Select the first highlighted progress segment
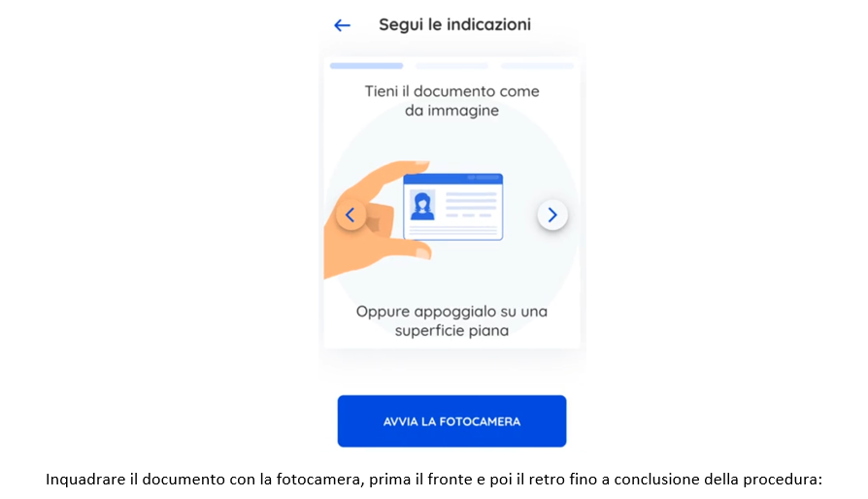The image size is (868, 499). pyautogui.click(x=366, y=66)
